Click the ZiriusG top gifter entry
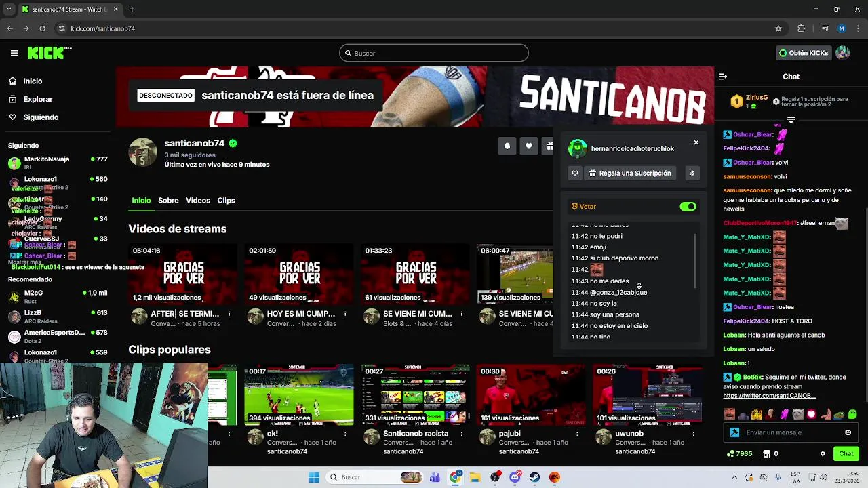Image resolution: width=868 pixels, height=488 pixels. pyautogui.click(x=749, y=102)
